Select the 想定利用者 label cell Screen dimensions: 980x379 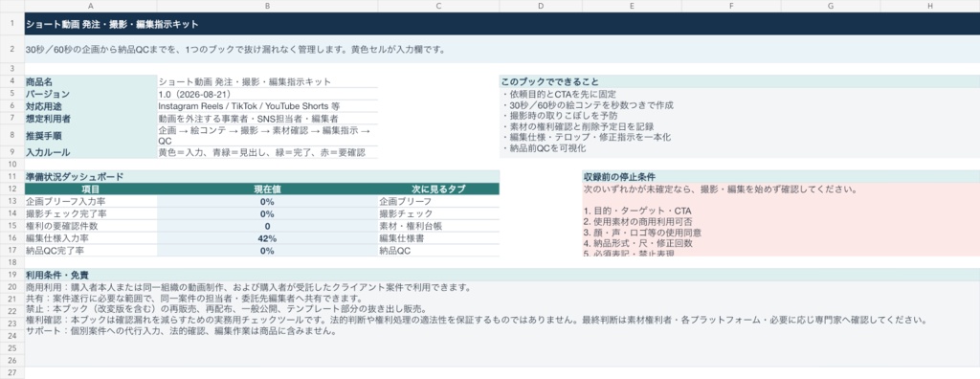pos(91,119)
